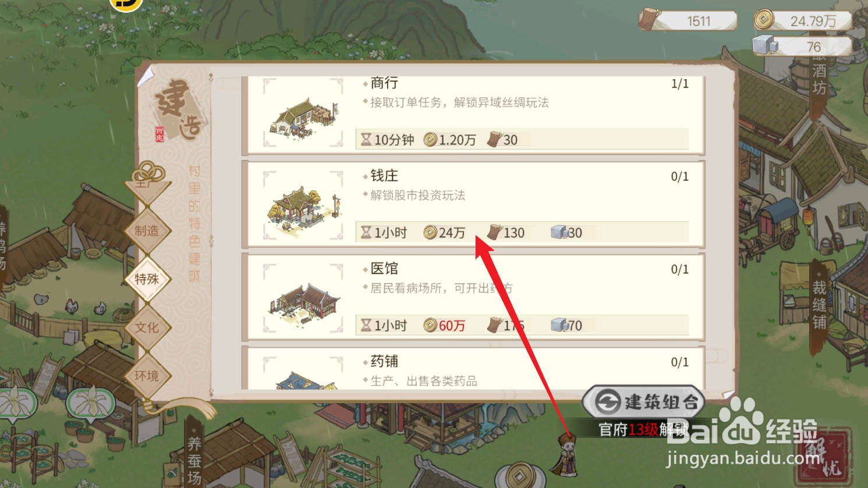The image size is (868, 488).
Task: Click the stone cost icon in 钱庄 row
Action: click(x=559, y=233)
